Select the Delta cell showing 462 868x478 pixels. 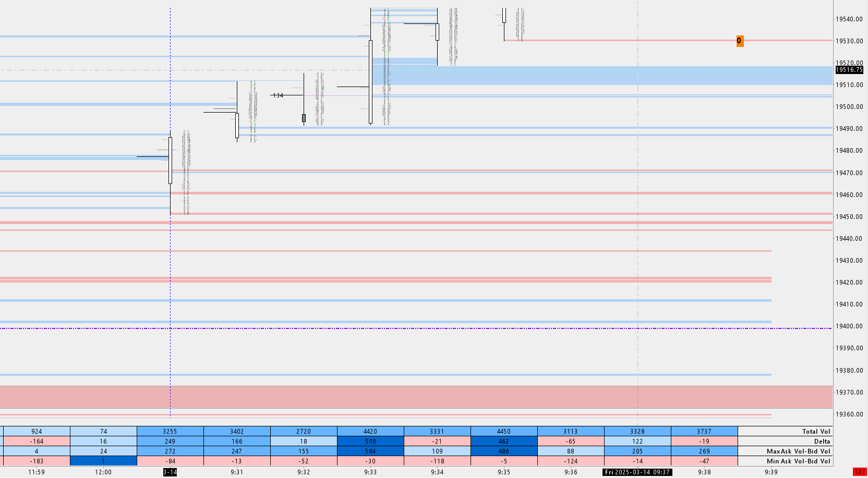point(504,441)
